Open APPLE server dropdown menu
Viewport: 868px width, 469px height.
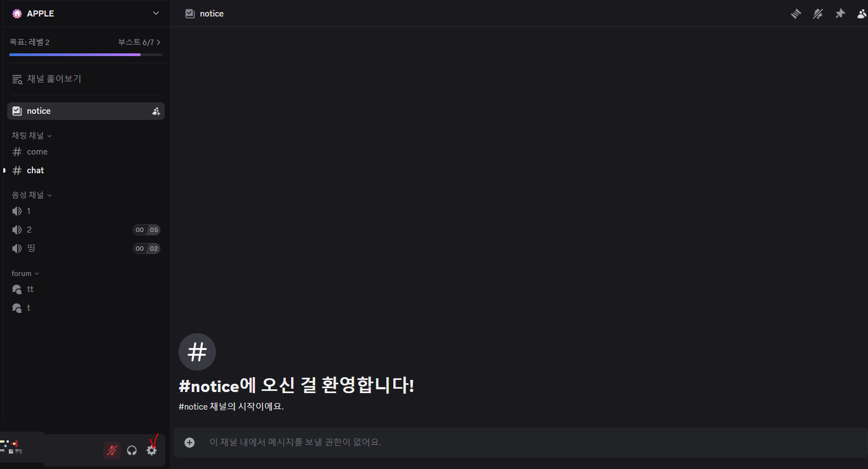coord(86,13)
